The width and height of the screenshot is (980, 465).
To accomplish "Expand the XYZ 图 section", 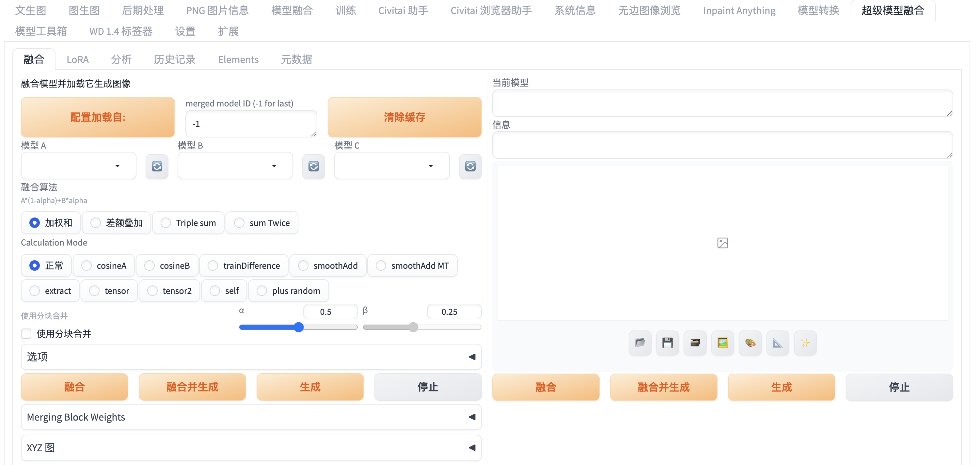I will click(x=251, y=447).
